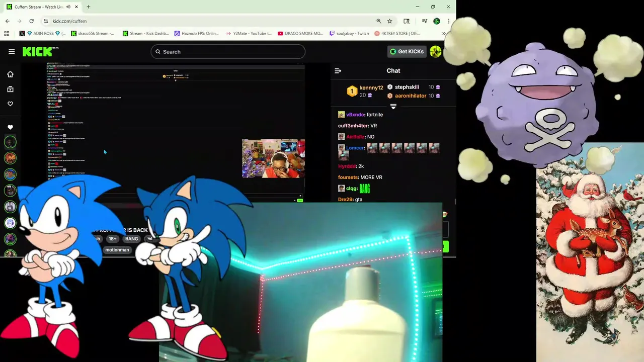Open souljaboy - Twitch bookmark

[349, 34]
